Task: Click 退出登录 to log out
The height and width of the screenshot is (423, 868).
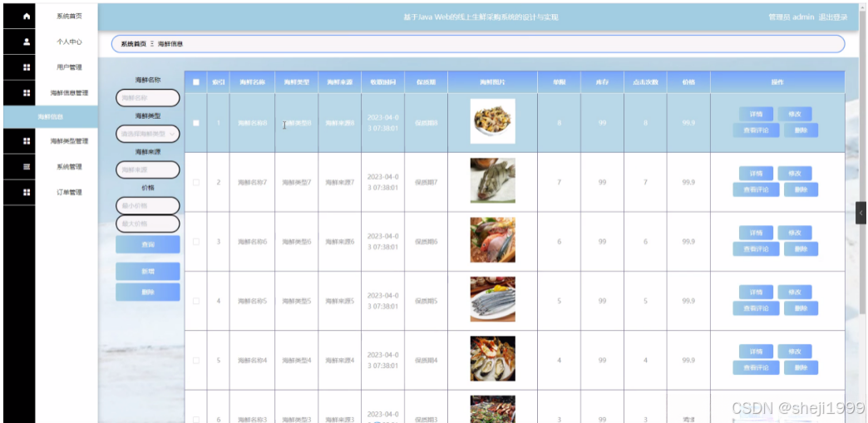Action: [832, 17]
